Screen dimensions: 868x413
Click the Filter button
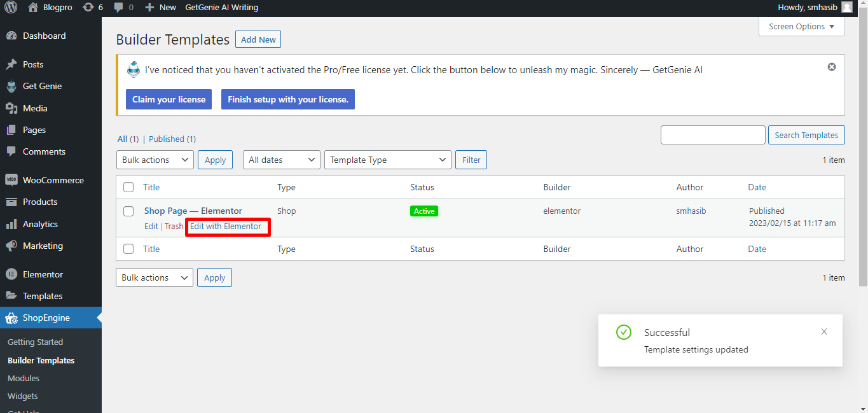[471, 160]
